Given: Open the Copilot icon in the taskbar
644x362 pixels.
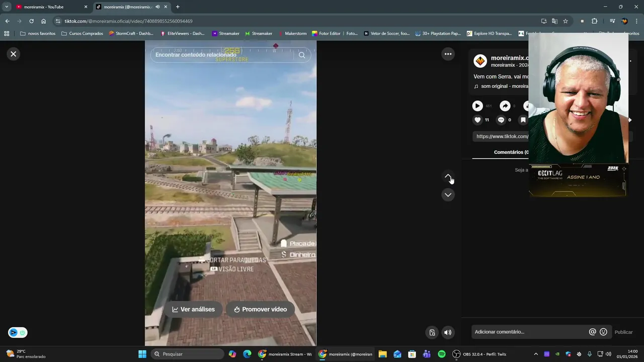Looking at the screenshot, I should click(232, 354).
